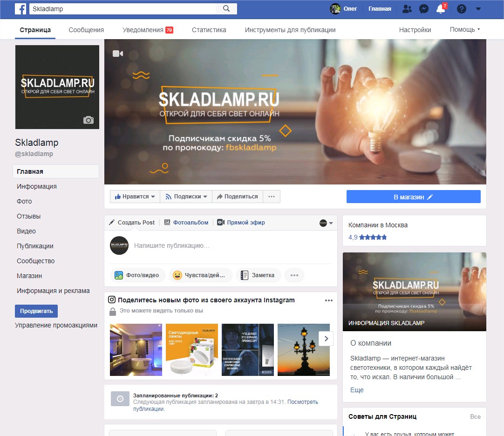504x436 pixels.
Task: Open the Instagram card three-dot options
Action: tap(328, 300)
